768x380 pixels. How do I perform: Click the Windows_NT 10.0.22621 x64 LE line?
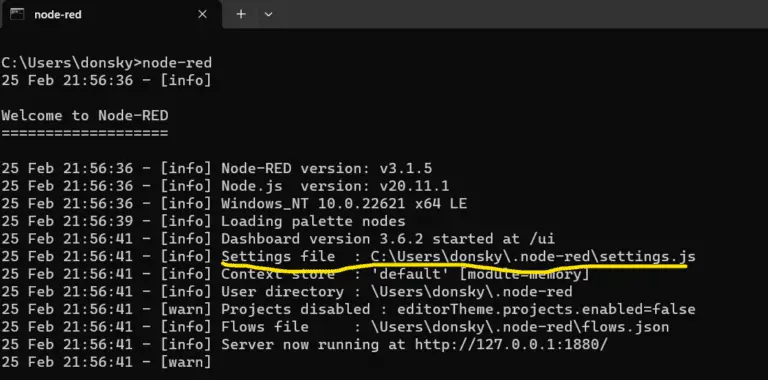[x=344, y=204]
